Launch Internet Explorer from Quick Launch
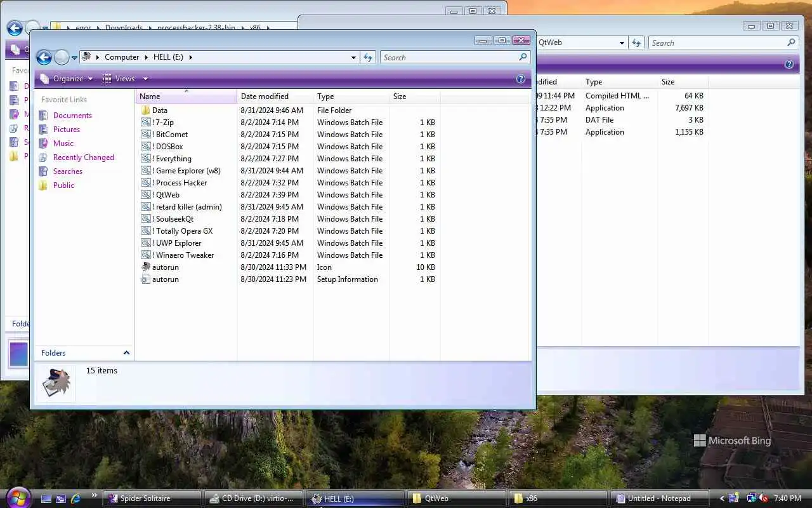The width and height of the screenshot is (812, 508). pyautogui.click(x=76, y=498)
